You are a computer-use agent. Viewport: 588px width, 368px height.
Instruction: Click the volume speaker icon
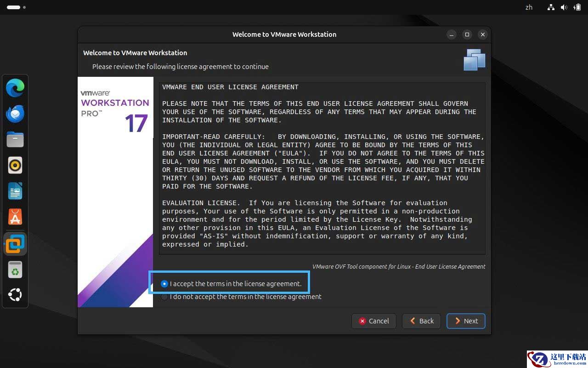click(564, 7)
